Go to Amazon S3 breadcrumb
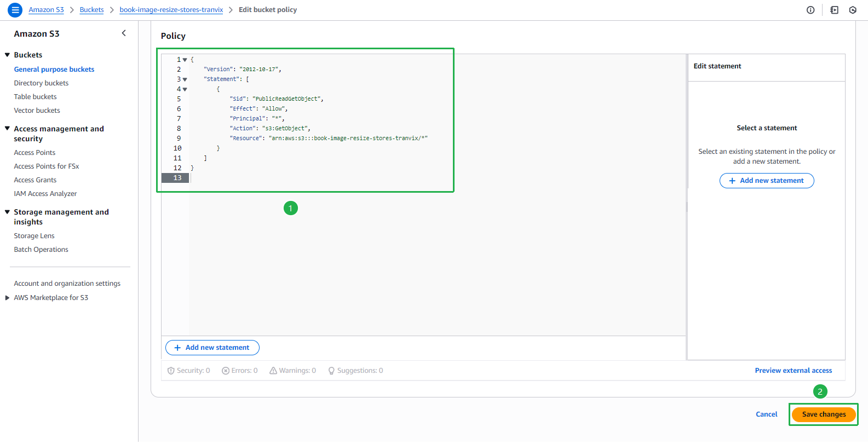Screen dimensions: 868x444 pos(46,10)
